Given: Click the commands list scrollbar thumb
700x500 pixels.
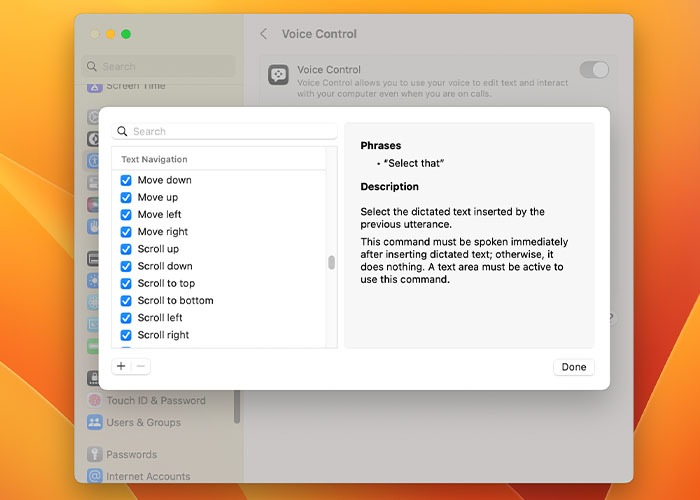Looking at the screenshot, I should click(x=331, y=262).
